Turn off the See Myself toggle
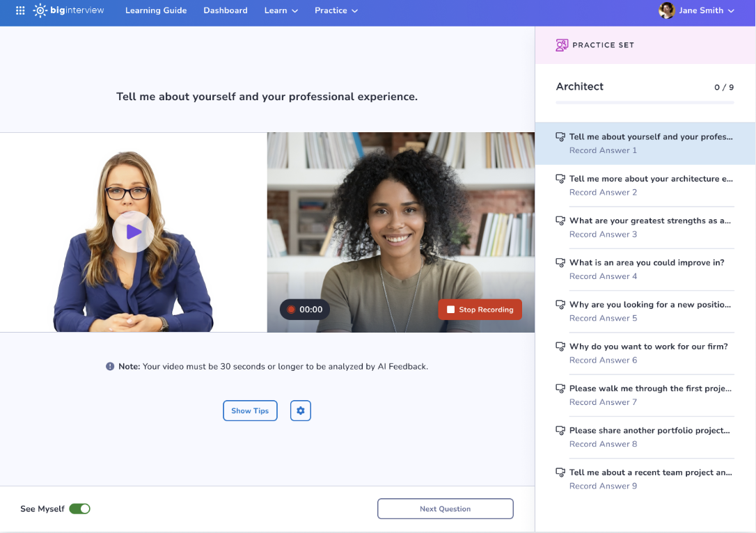The height and width of the screenshot is (533, 756). coord(80,509)
